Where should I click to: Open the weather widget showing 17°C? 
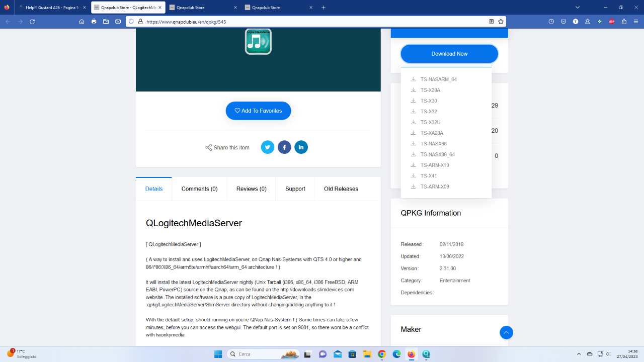[x=21, y=354]
